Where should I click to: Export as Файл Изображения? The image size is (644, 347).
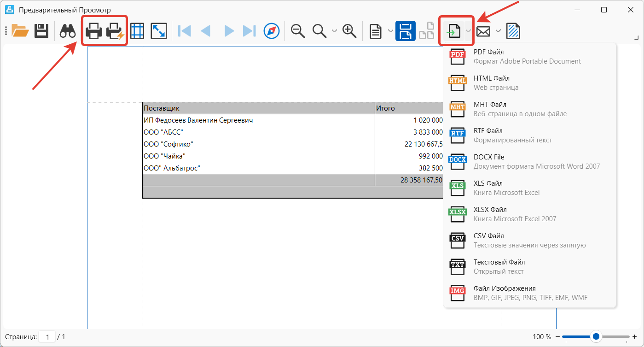pyautogui.click(x=529, y=293)
